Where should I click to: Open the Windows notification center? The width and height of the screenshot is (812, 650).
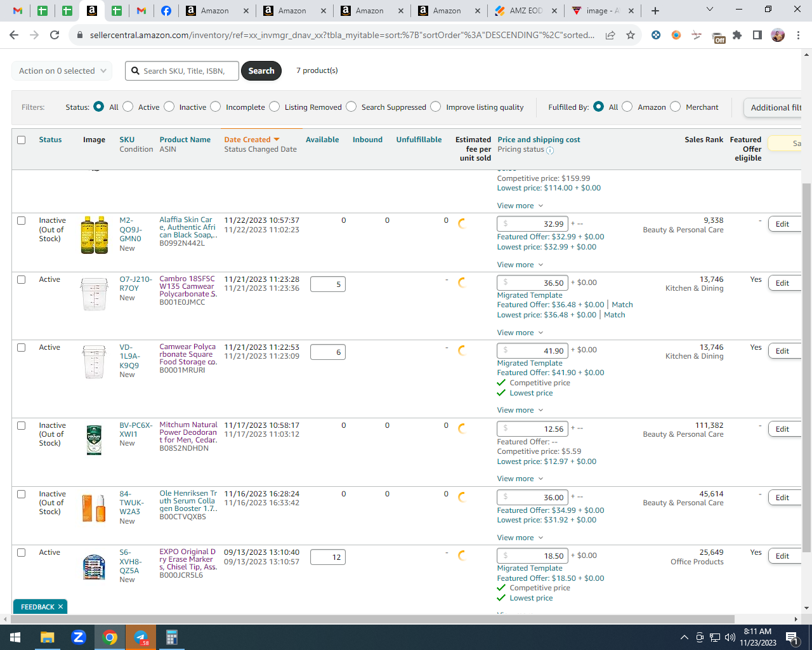pos(792,637)
